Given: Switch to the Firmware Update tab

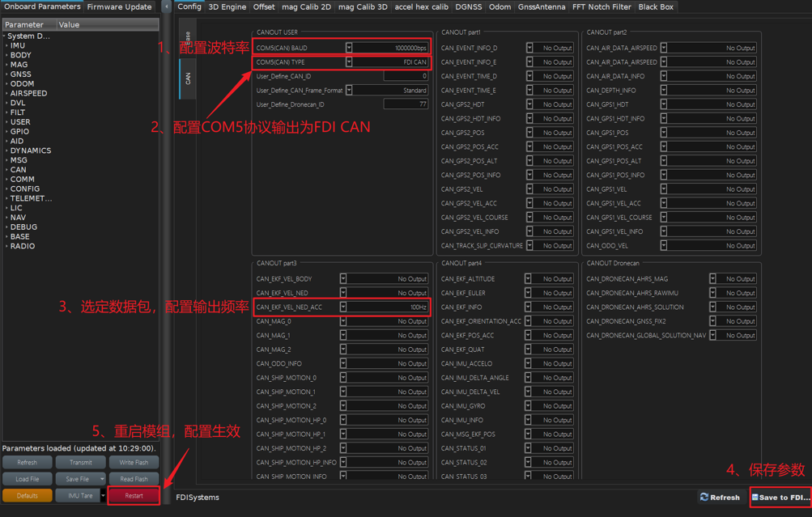Looking at the screenshot, I should [x=119, y=6].
